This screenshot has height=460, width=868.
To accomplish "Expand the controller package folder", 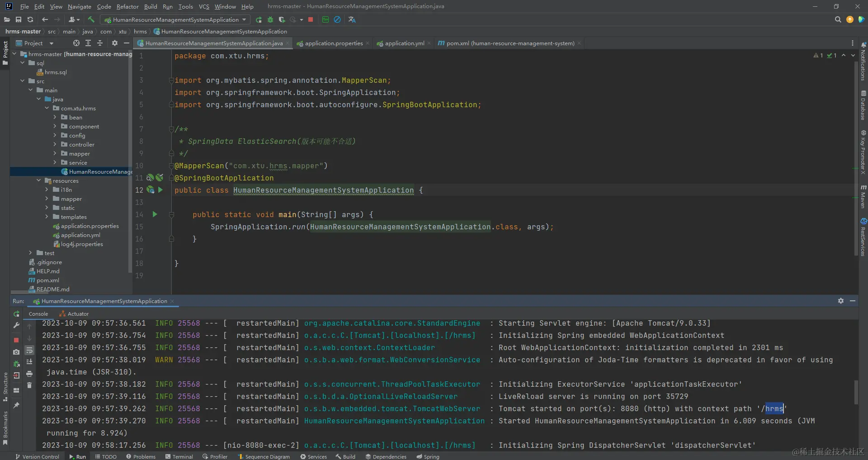I will (55, 145).
